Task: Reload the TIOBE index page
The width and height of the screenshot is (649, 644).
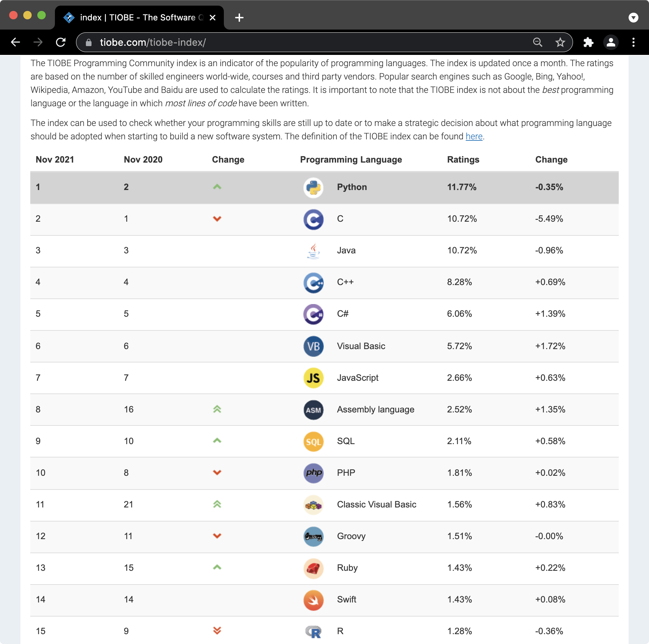Action: (61, 42)
